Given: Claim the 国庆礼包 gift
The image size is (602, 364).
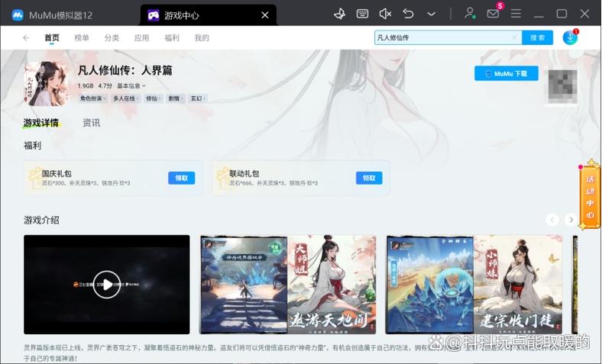Looking at the screenshot, I should (181, 178).
